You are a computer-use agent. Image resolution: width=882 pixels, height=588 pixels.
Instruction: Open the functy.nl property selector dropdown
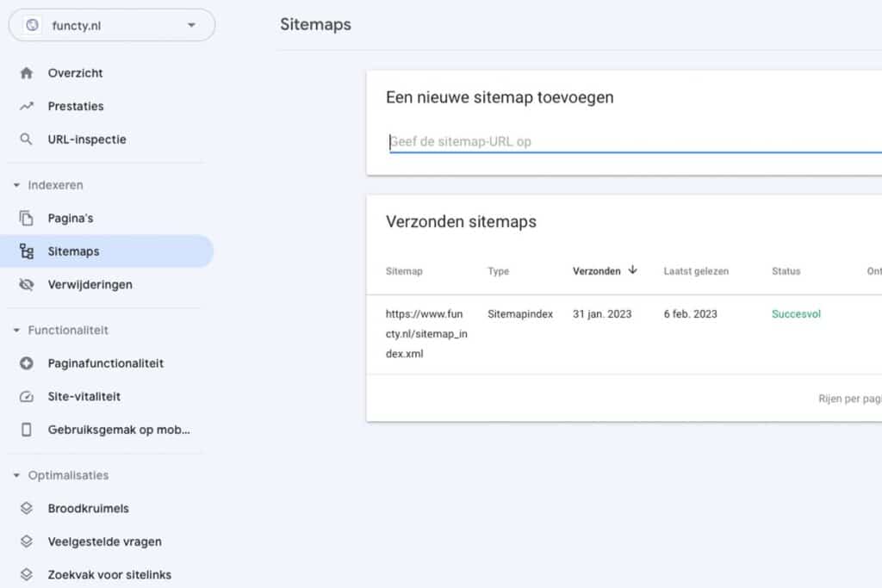pos(191,25)
